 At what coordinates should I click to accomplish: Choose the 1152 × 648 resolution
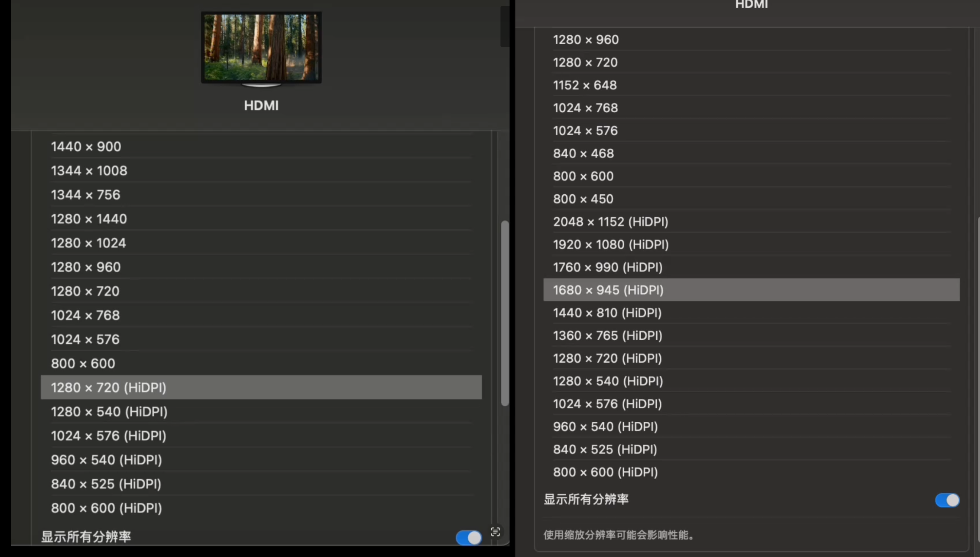585,85
